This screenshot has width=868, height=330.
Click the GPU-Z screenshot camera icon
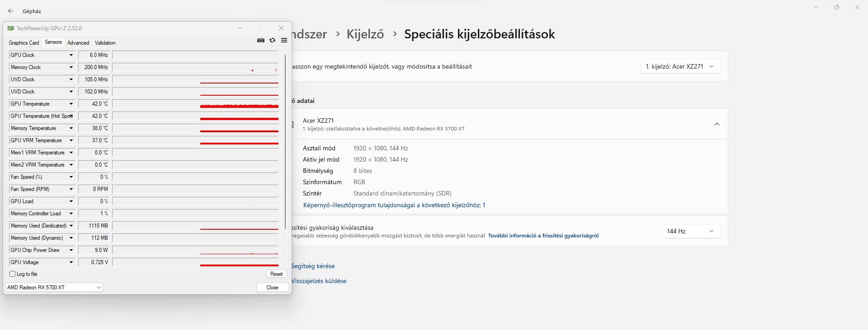tap(261, 40)
